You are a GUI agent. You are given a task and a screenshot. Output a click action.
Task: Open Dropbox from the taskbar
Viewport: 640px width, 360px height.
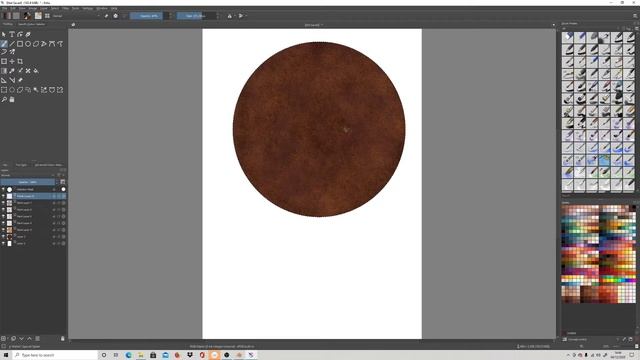tap(190, 355)
